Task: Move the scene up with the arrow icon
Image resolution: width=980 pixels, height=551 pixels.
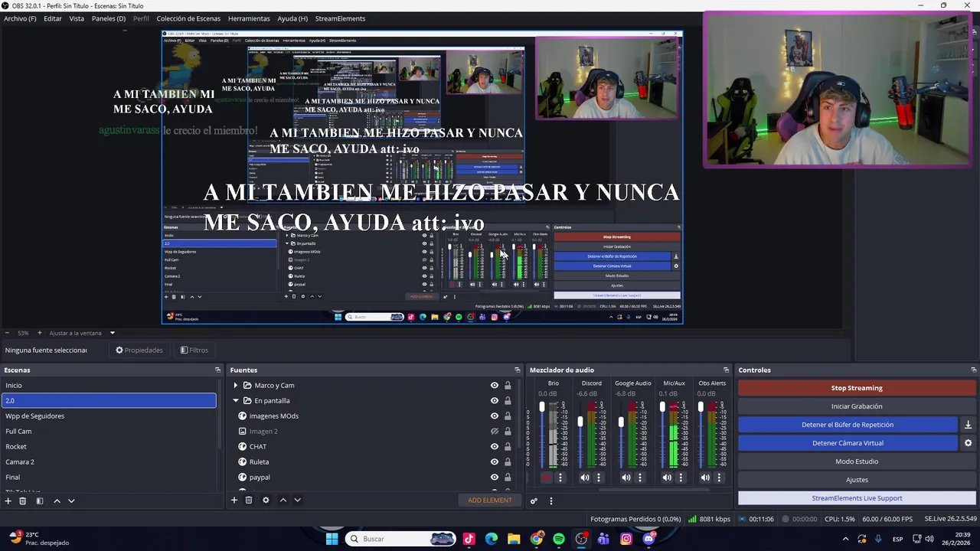Action: tap(57, 500)
